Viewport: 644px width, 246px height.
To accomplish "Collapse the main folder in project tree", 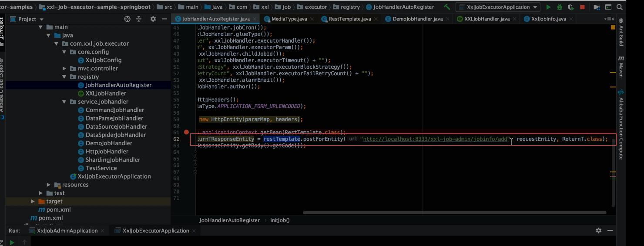I will pos(40,27).
